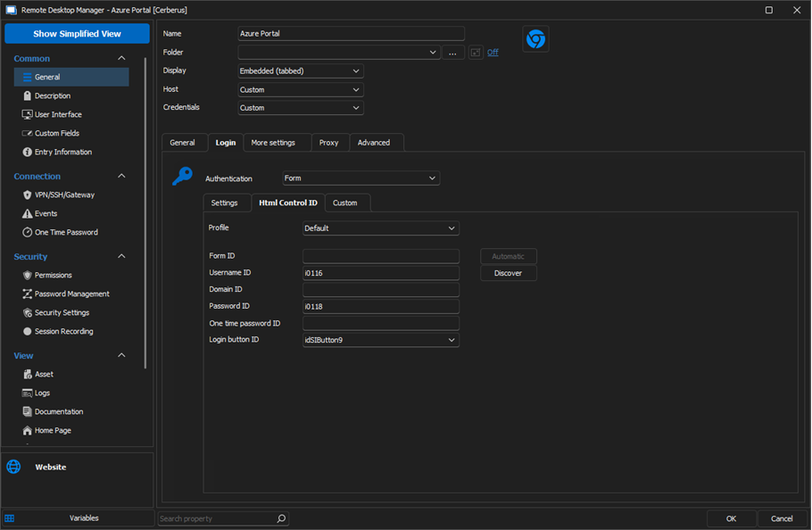Click the Security Settings gear-shield icon
812x530 pixels.
click(28, 312)
